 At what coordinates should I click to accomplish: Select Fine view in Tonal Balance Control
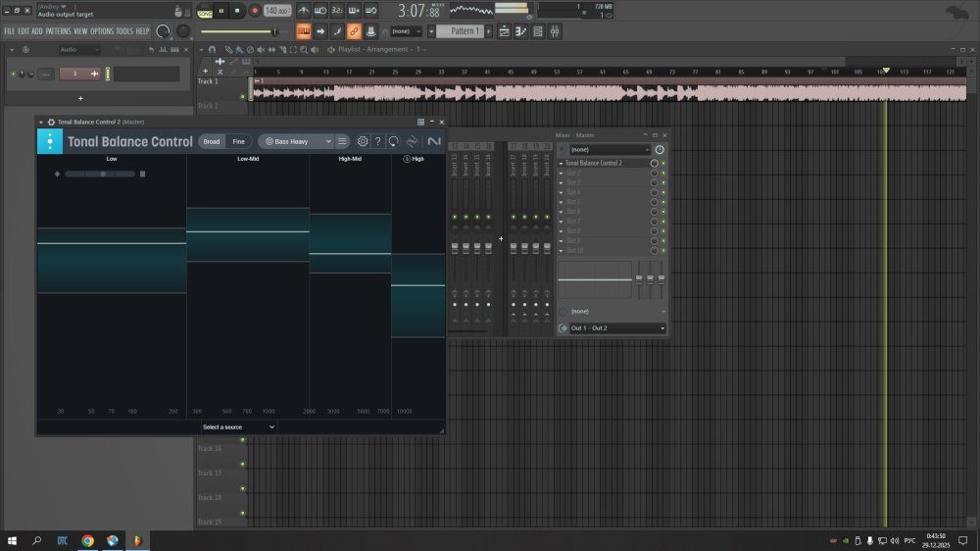pyautogui.click(x=239, y=142)
